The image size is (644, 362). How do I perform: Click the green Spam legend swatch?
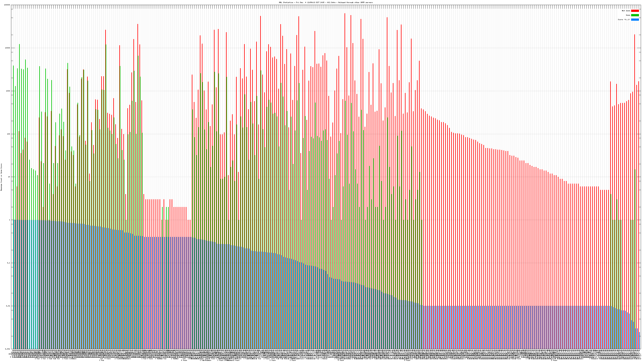point(635,15)
